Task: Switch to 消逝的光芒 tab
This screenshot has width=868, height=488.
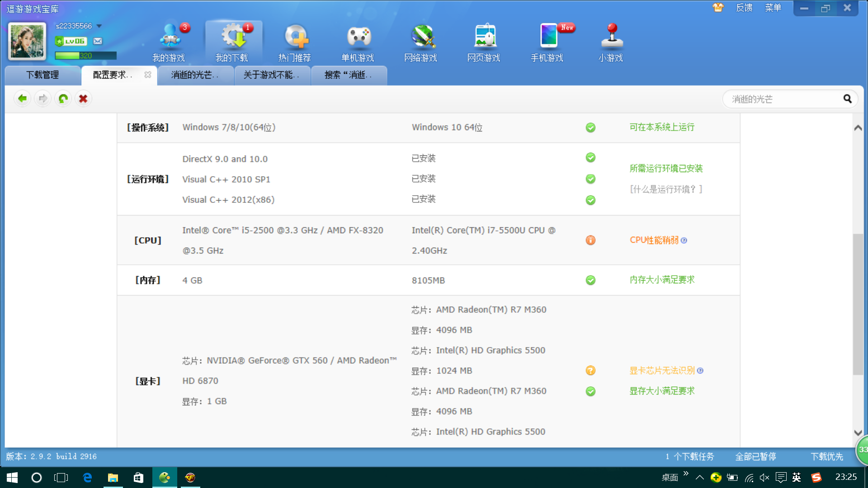Action: point(196,75)
